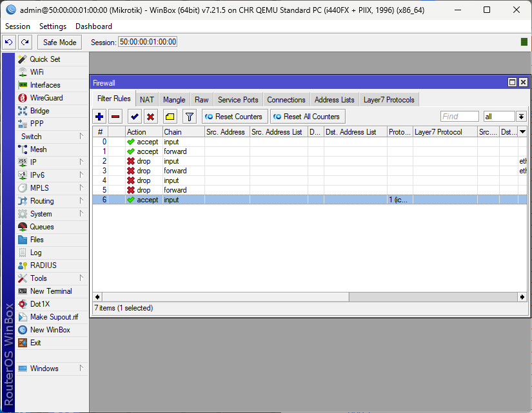Image resolution: width=532 pixels, height=413 pixels.
Task: Add a new firewall rule with plus icon
Action: [99, 117]
